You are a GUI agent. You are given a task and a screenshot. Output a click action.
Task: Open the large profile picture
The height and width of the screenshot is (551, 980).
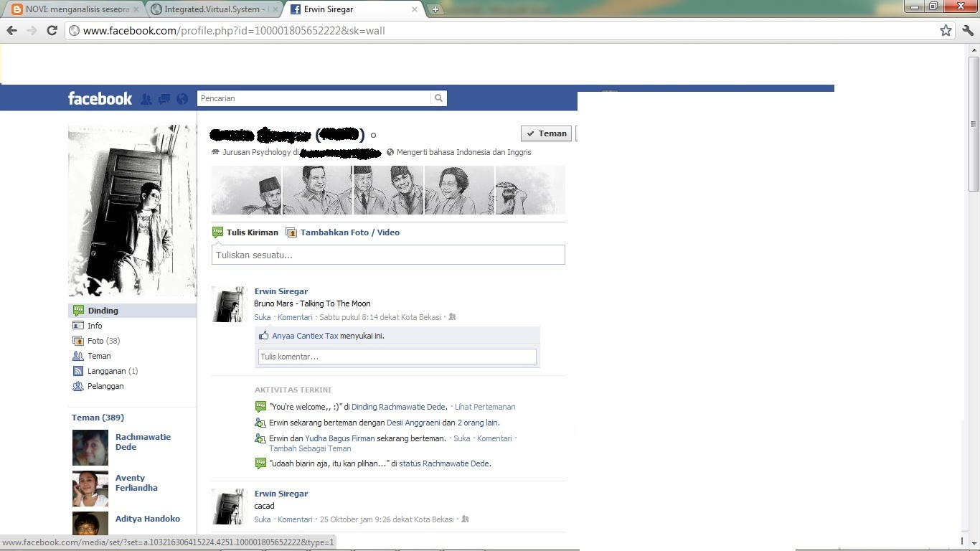click(132, 210)
